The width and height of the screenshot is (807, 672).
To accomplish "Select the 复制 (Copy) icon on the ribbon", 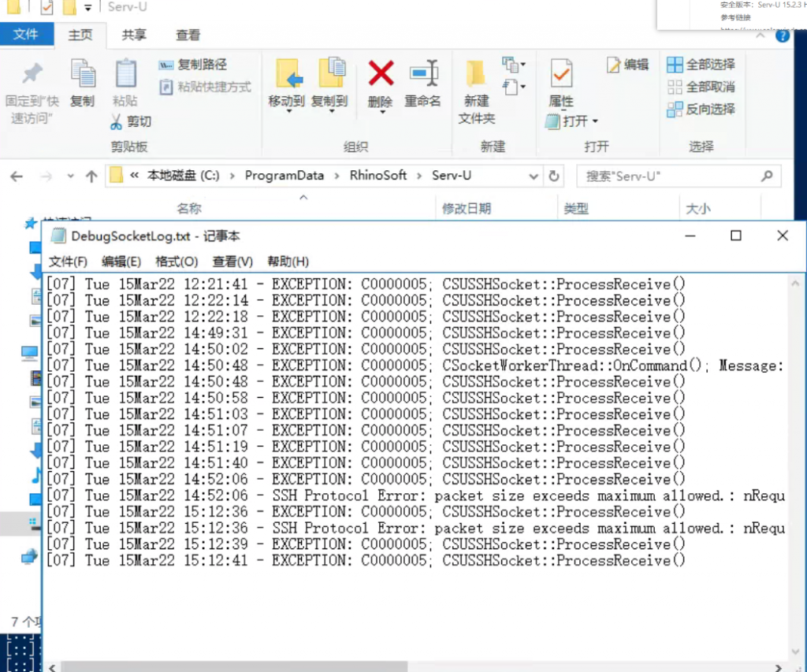I will coord(82,85).
